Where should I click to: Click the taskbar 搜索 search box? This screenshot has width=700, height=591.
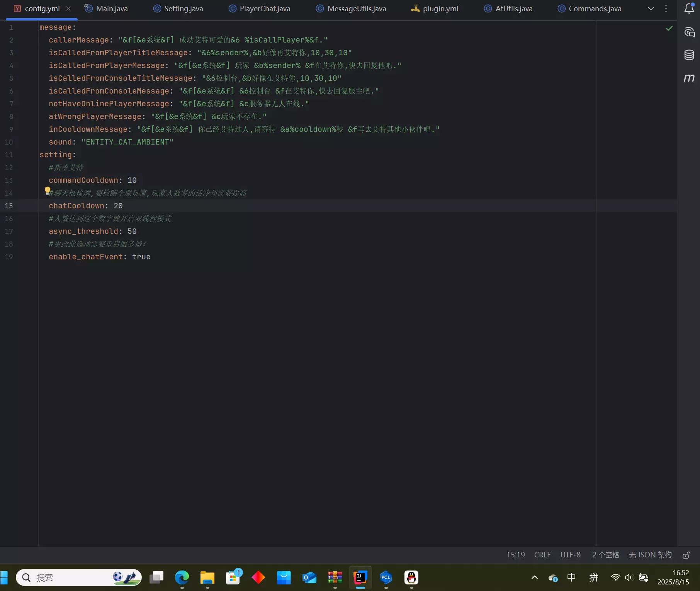[x=79, y=577]
